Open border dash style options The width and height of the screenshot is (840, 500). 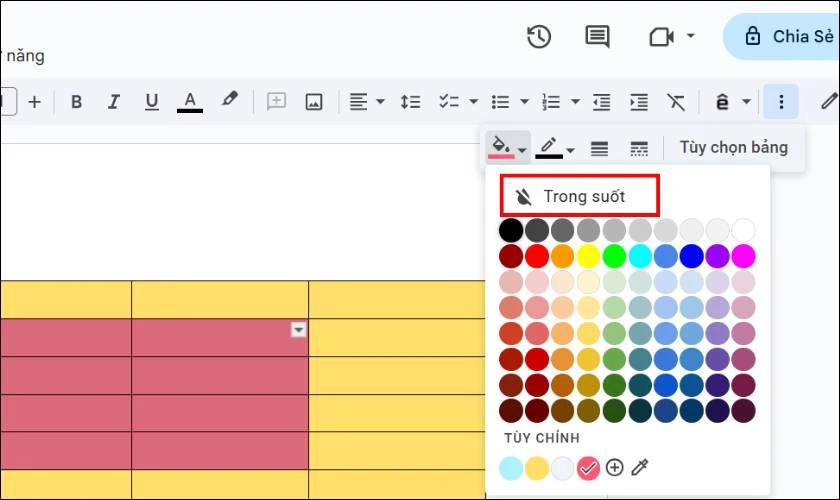(639, 148)
